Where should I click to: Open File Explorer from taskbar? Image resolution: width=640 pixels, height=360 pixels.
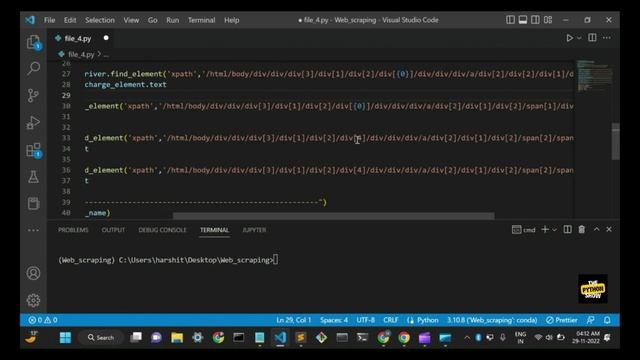[x=177, y=338]
